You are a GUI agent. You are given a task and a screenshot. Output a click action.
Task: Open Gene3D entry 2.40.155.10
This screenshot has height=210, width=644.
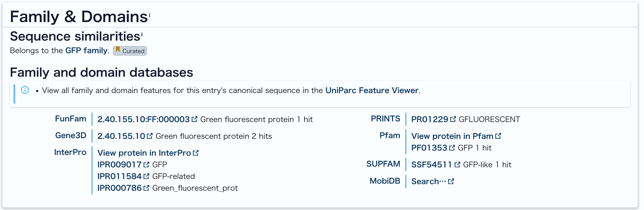[121, 136]
